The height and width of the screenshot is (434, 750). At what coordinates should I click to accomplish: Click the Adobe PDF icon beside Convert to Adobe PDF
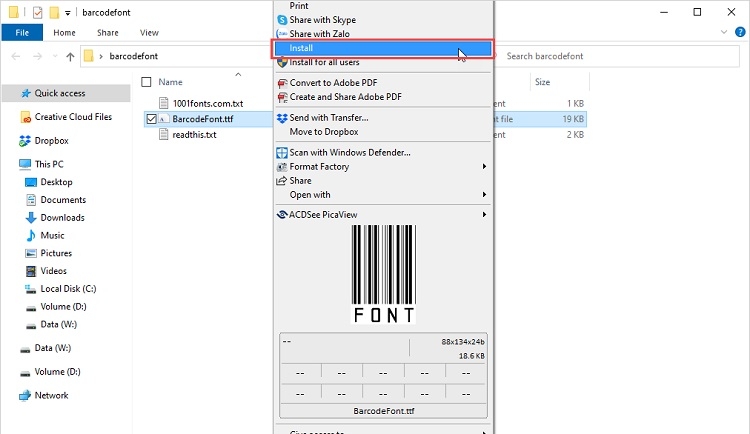coord(282,83)
